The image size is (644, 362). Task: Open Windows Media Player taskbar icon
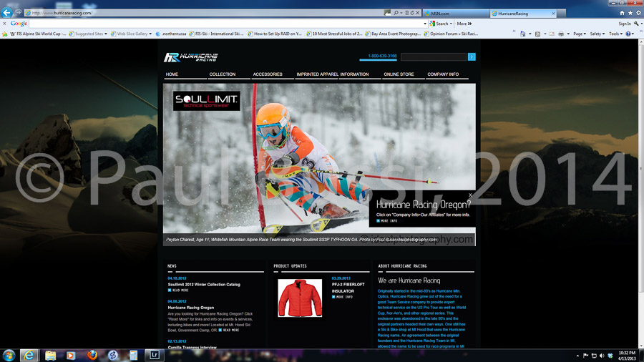tap(71, 356)
